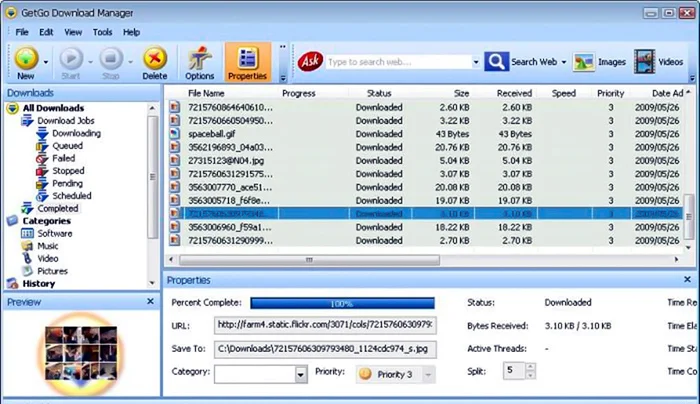Screen dimensions: 700x404
Task: Select the 3563007770_ace51 file row
Action: point(424,187)
